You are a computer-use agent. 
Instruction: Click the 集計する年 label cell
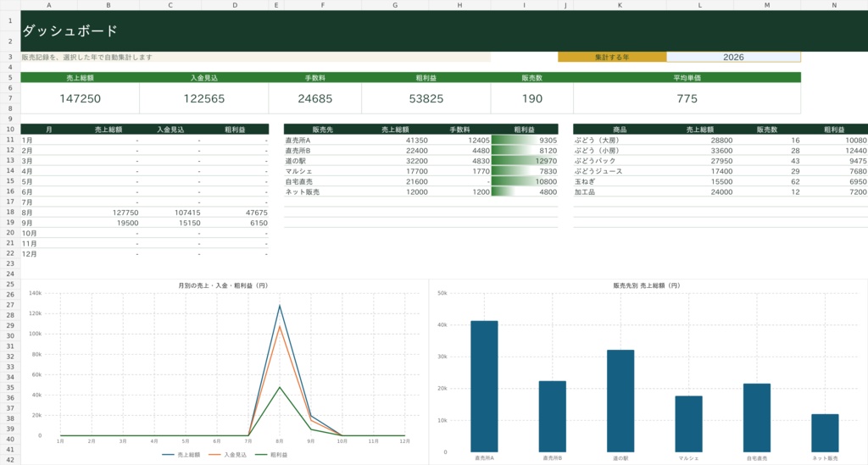pos(612,57)
